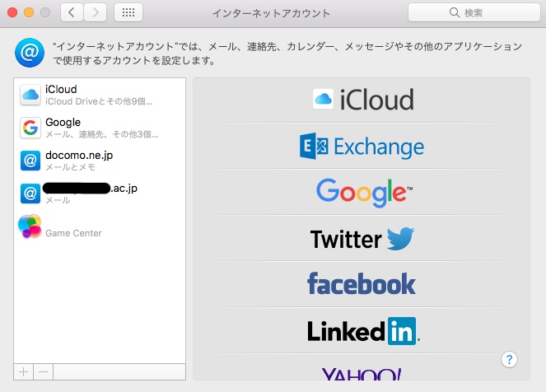Click the 'メールとメモ' subtitle
The width and height of the screenshot is (546, 392).
pyautogui.click(x=70, y=167)
